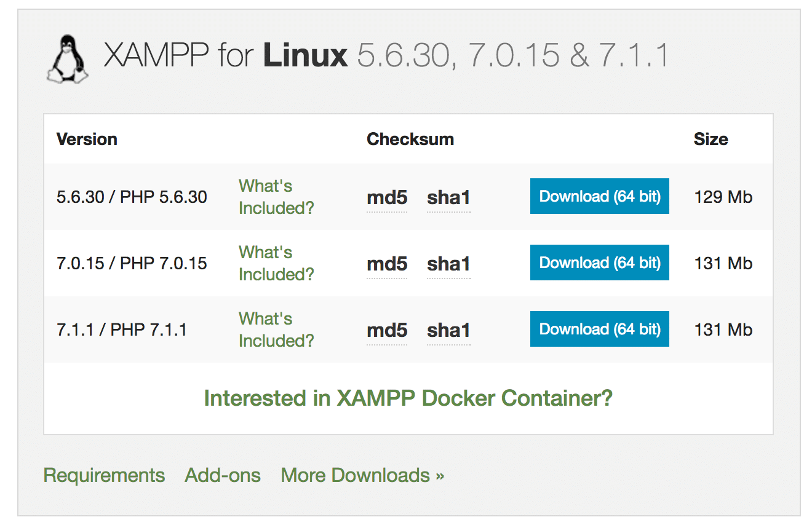Show md5 checksum for PHP 7.0.15

pyautogui.click(x=387, y=264)
